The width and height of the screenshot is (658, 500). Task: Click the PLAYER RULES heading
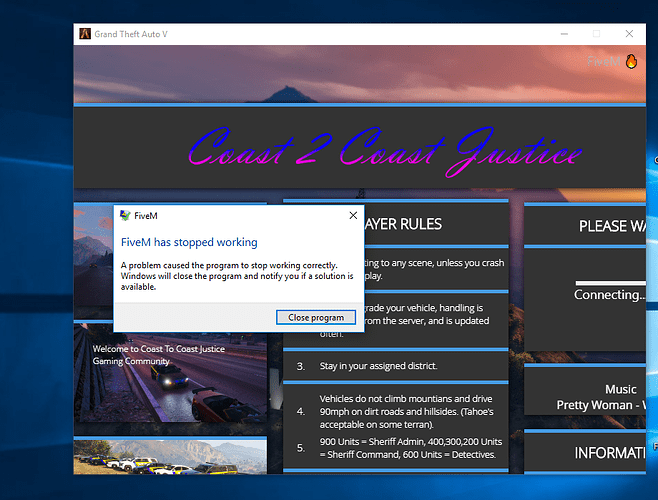coord(403,224)
